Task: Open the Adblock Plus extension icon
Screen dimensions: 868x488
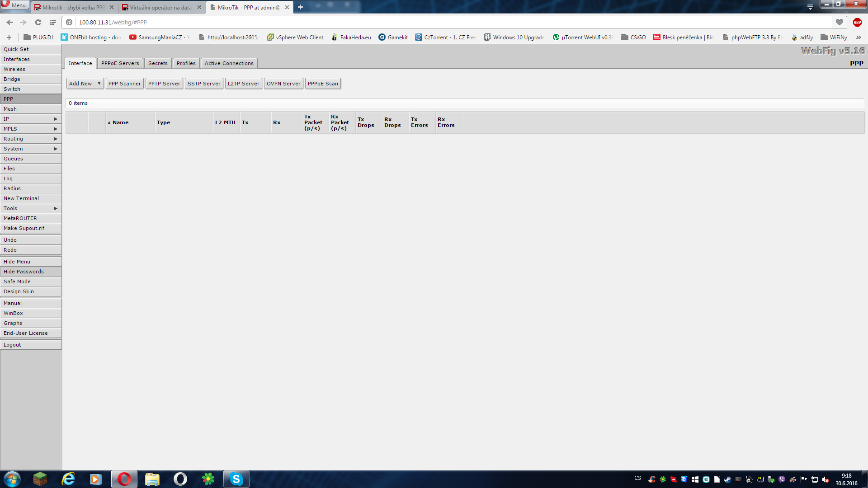Action: [x=857, y=22]
